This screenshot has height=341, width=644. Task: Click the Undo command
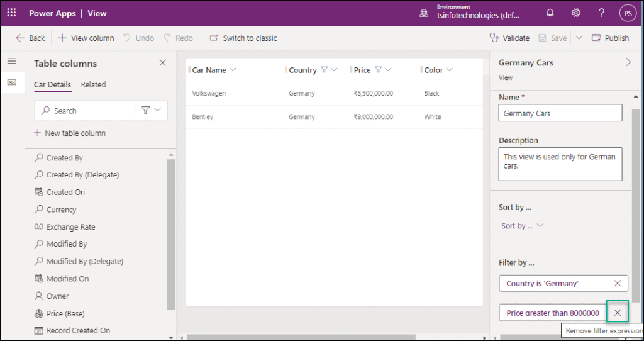coord(138,38)
